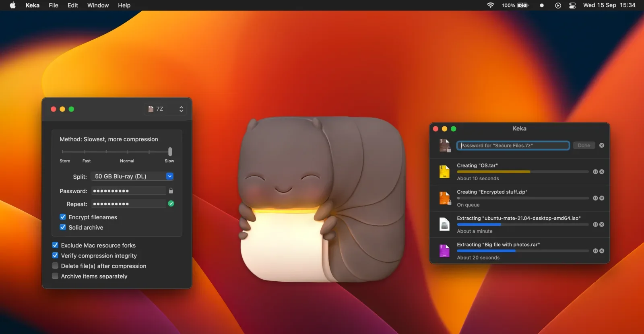Cancel the Encrypted stuff.zip task
The height and width of the screenshot is (334, 644).
pyautogui.click(x=602, y=198)
